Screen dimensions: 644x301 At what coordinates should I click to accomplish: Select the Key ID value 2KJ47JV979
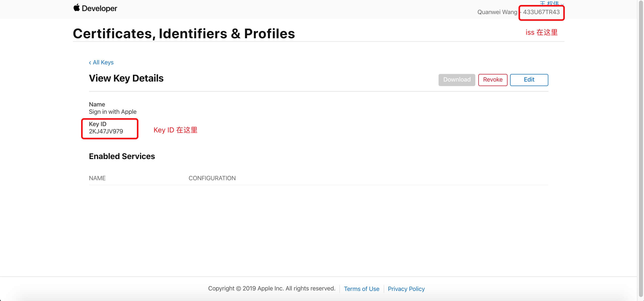coord(106,131)
